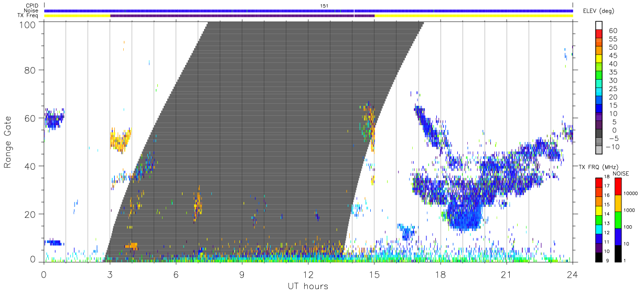Click the 1000 label on NOISE scale
Screen dimensions: 644x297
tap(629, 211)
